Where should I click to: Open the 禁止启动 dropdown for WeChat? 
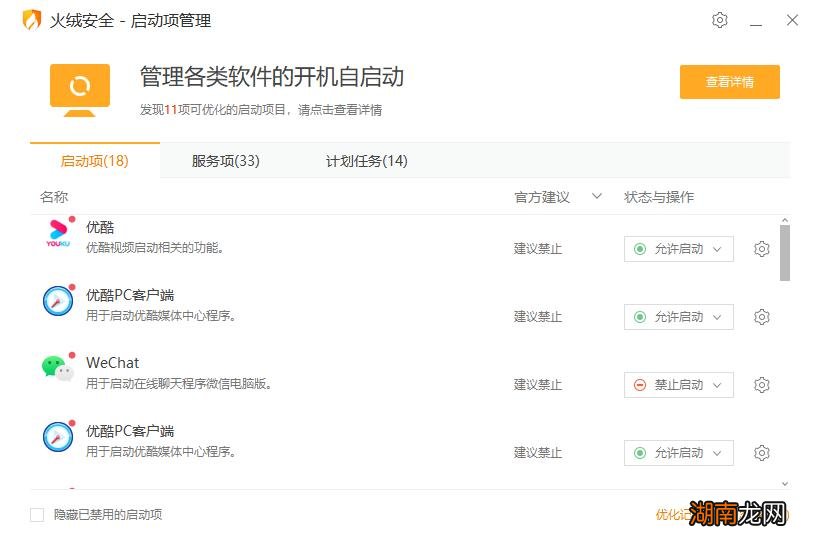tap(678, 385)
